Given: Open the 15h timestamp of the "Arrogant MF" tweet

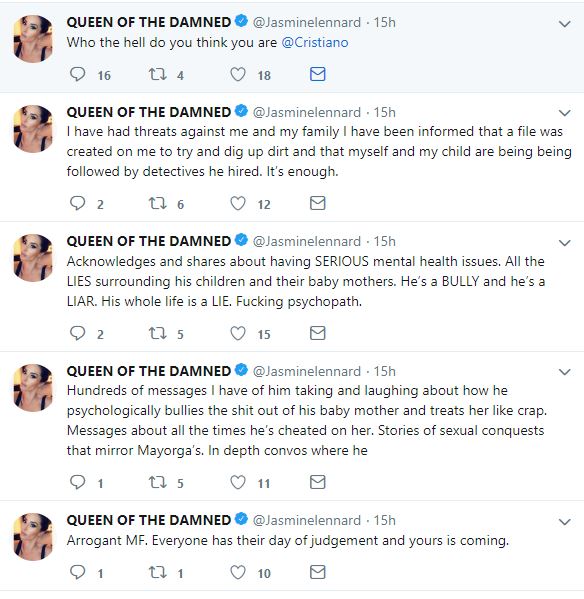Looking at the screenshot, I should point(384,520).
